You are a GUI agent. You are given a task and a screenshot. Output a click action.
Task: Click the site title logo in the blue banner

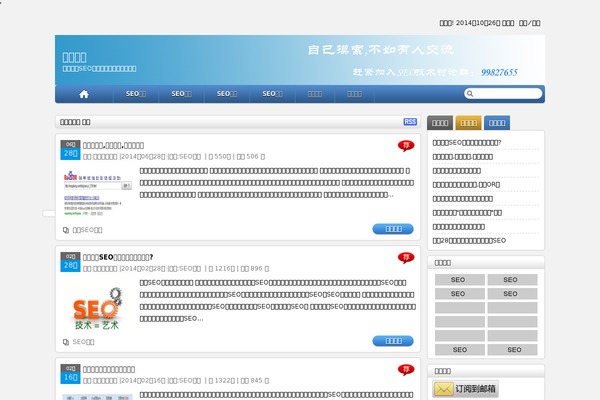pyautogui.click(x=74, y=57)
